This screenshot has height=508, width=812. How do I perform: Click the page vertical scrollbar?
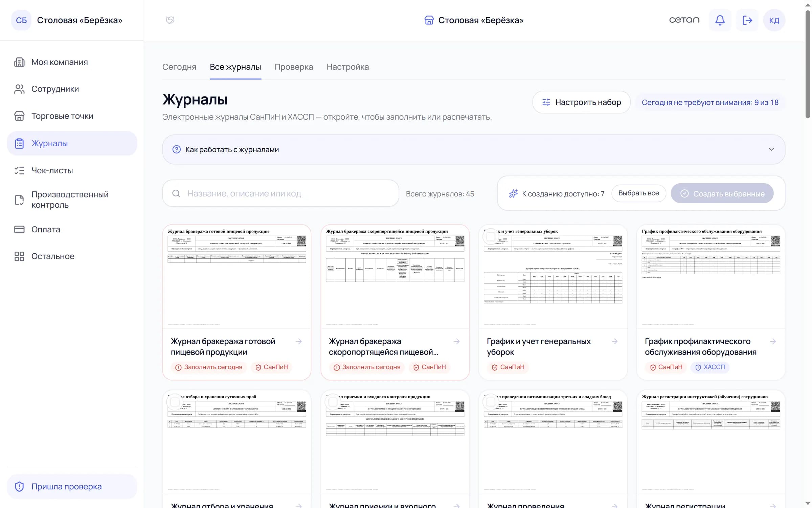[x=808, y=64]
